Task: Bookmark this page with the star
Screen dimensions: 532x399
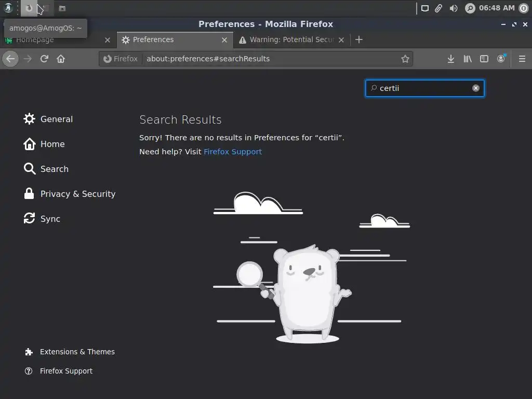Action: [x=405, y=59]
